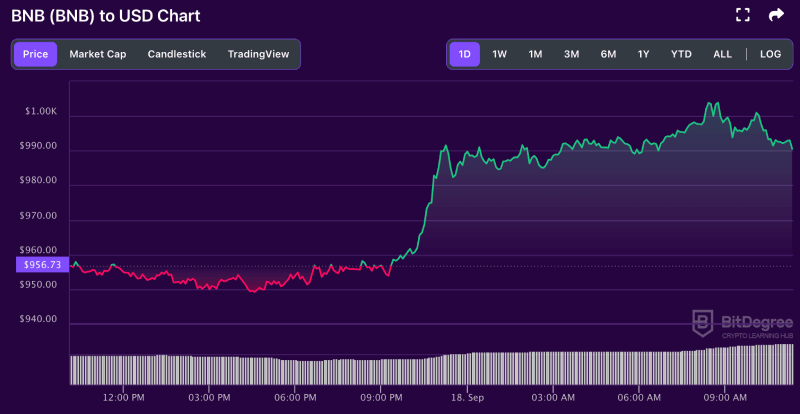Click the $980.00 axis label
800x414 pixels.
38,181
